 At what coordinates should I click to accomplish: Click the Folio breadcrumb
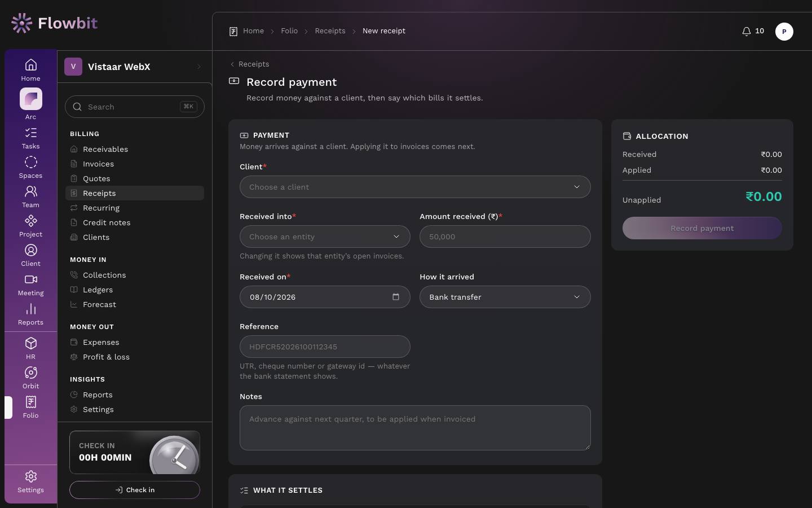tap(289, 31)
